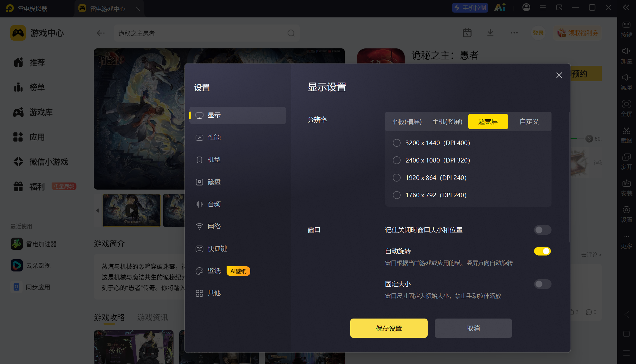
Task: Close the settings dialog with X
Action: 559,75
